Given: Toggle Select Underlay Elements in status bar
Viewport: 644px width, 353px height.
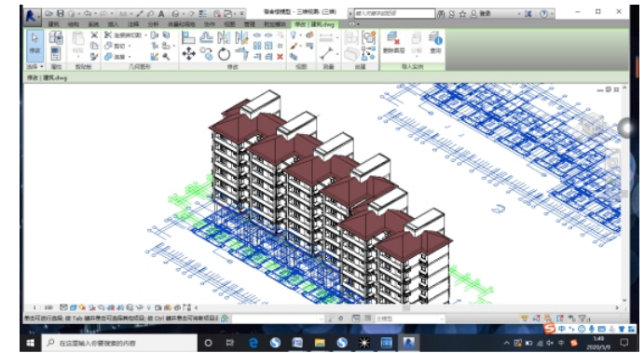Looking at the screenshot, I should point(536,319).
